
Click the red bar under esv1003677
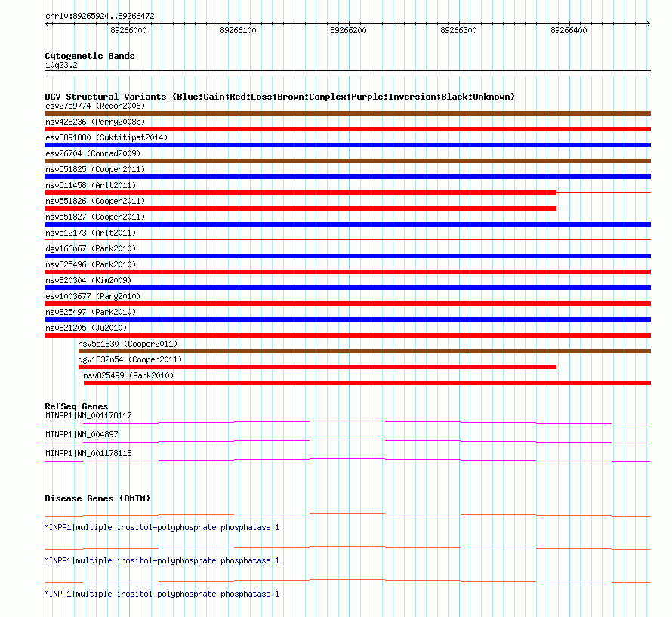point(347,304)
